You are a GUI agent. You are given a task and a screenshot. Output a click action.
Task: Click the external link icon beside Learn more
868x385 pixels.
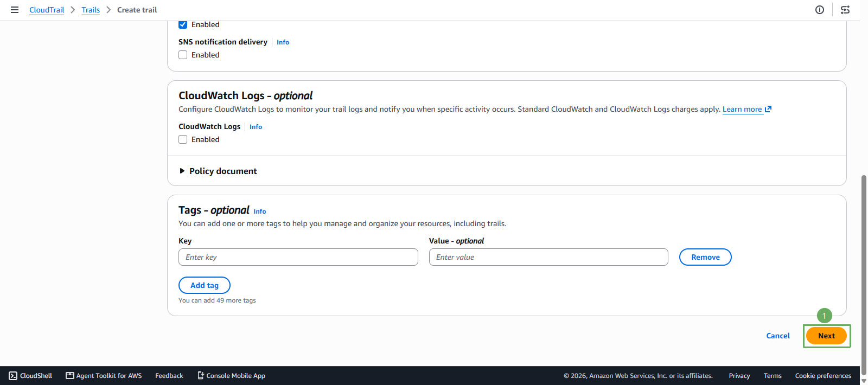pyautogui.click(x=768, y=109)
